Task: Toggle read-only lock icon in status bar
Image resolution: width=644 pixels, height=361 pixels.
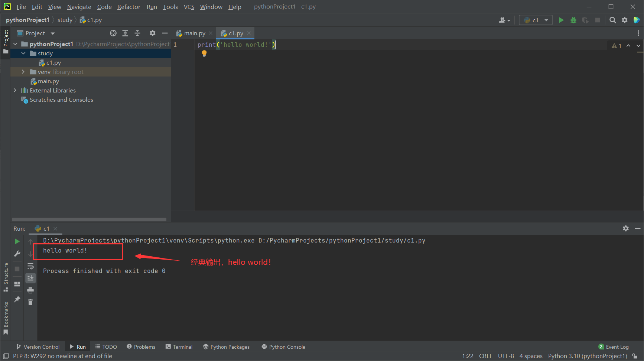Action: [635, 356]
